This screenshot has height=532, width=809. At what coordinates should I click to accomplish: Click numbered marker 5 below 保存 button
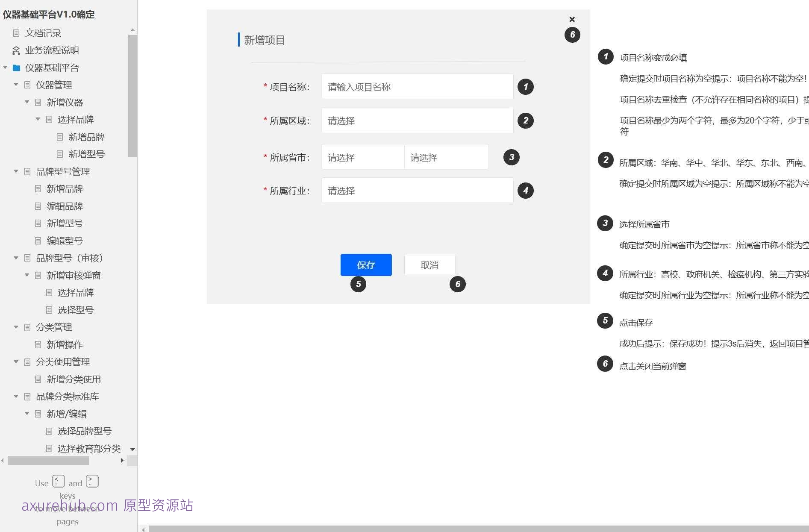tap(358, 284)
